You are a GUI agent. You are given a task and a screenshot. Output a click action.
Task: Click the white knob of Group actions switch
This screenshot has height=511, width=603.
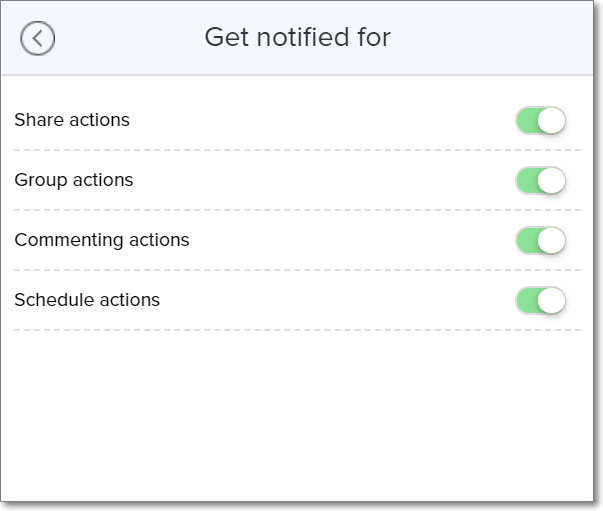click(552, 181)
